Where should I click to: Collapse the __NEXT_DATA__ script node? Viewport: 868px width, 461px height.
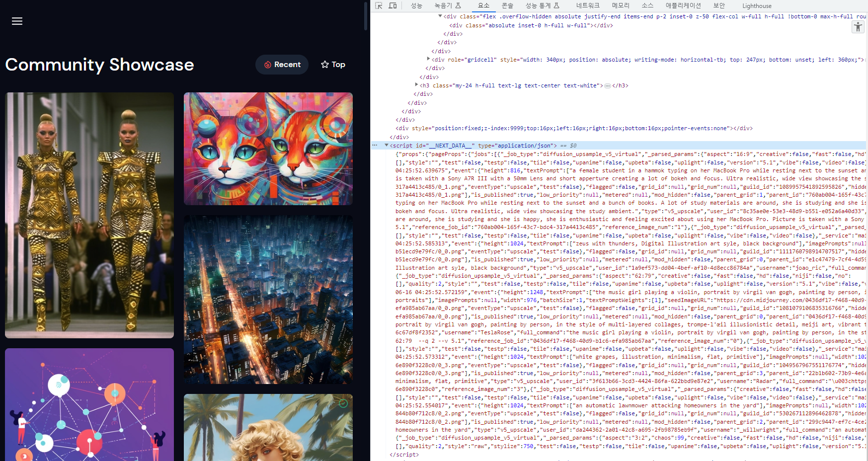[x=387, y=146]
